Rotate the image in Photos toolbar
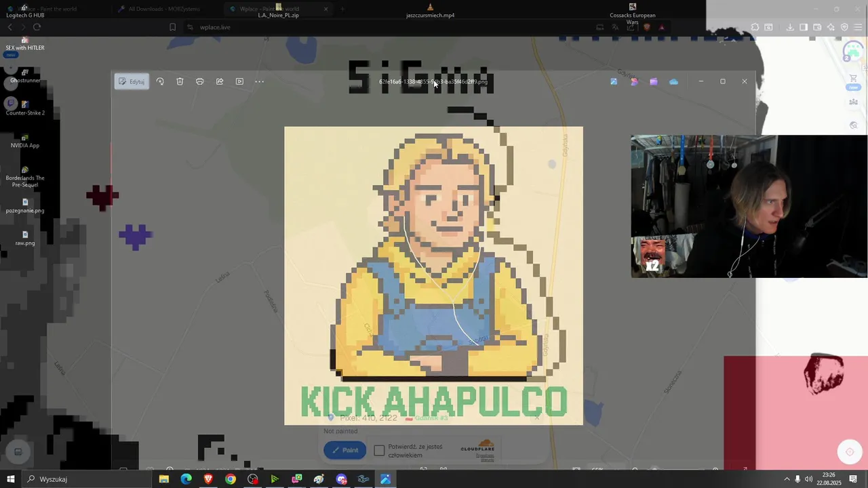Viewport: 868px width, 488px height. point(160,81)
